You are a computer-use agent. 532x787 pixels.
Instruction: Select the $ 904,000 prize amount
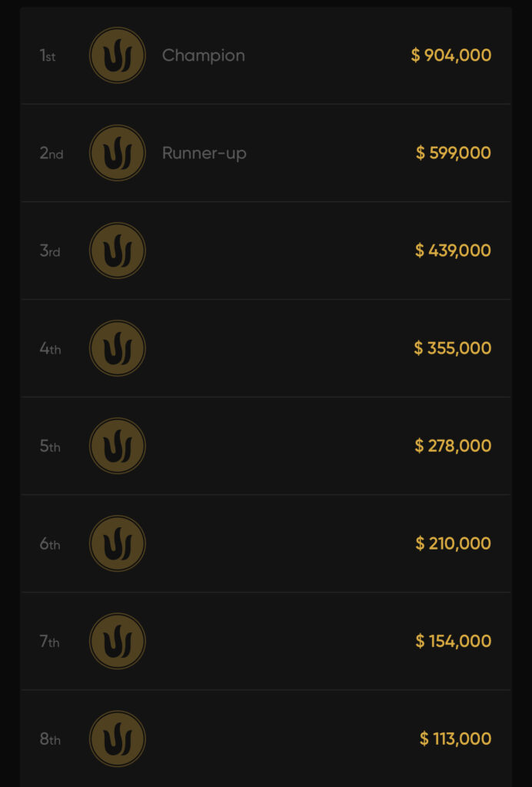click(x=451, y=55)
